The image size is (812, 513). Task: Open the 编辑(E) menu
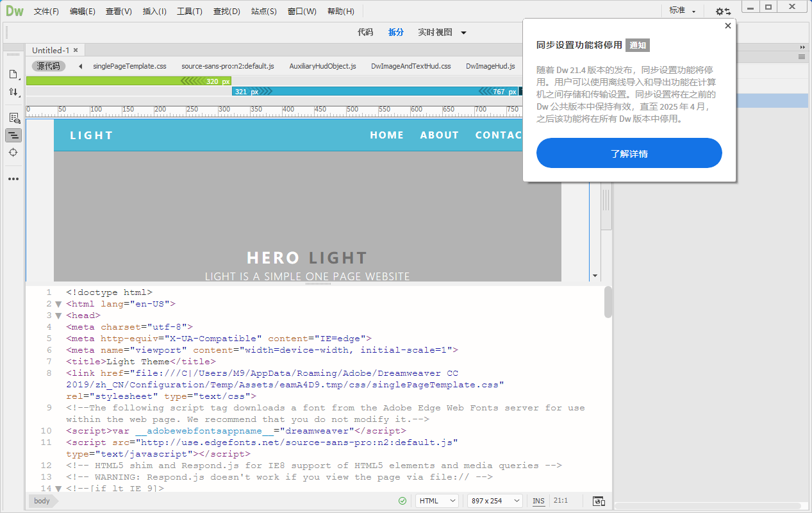pos(83,12)
